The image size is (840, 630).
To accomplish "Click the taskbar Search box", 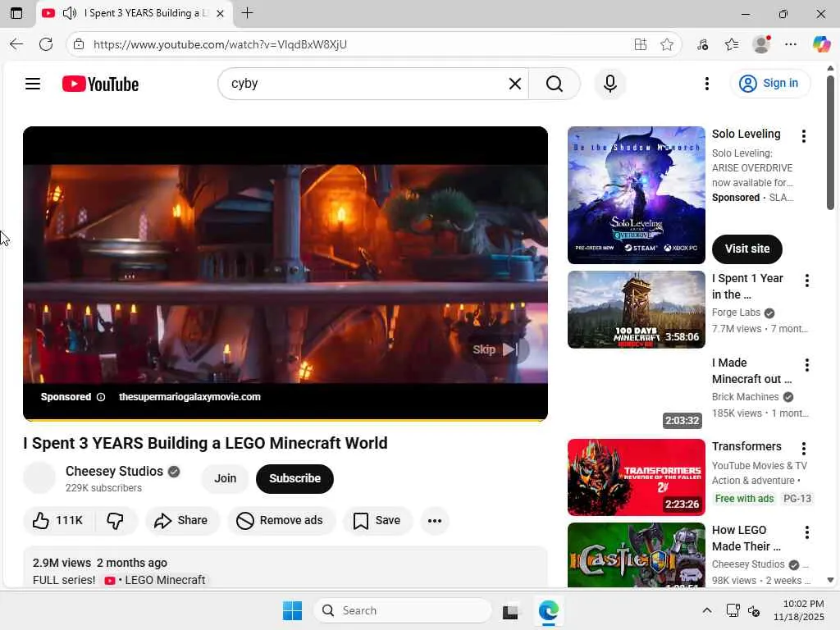I will pos(402,610).
